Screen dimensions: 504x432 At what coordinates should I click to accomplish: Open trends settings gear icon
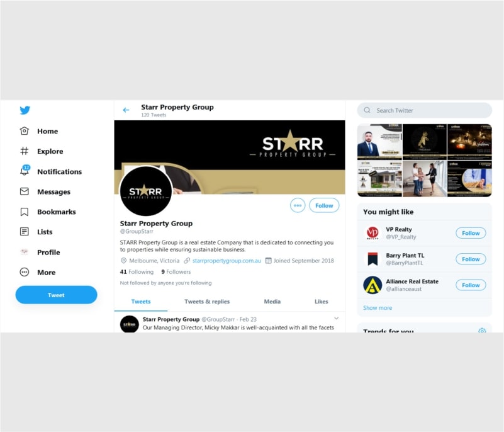coord(482,331)
